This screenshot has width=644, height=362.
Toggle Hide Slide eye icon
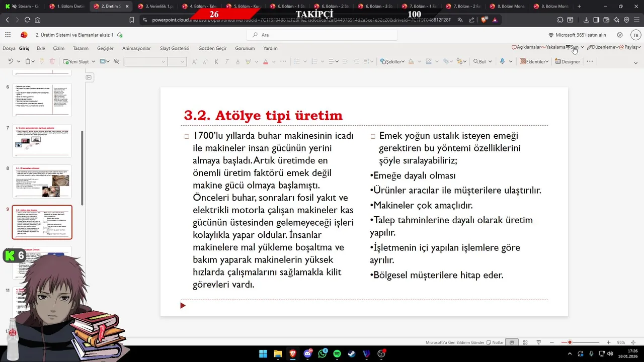point(116,61)
